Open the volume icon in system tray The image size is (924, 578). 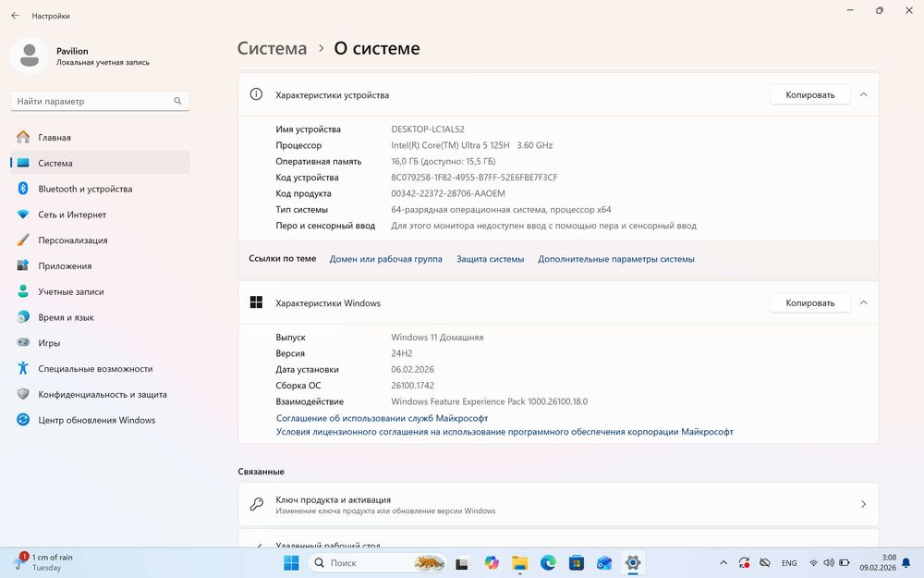[829, 562]
